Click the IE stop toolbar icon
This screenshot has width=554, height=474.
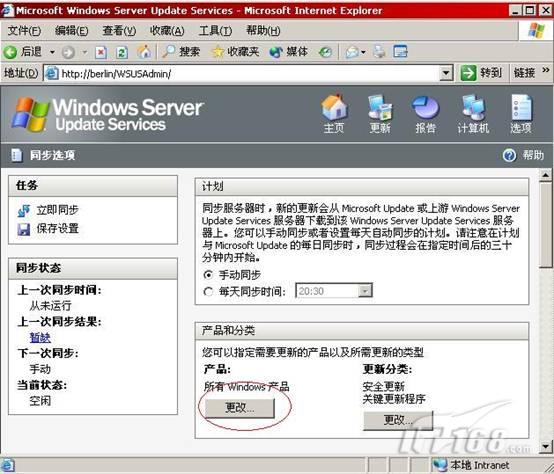point(101,53)
